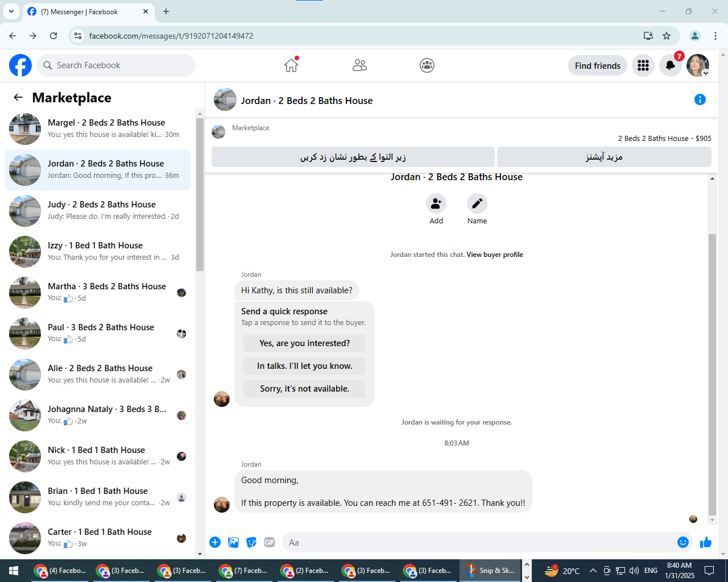
Task: Send 'Yes, are you interested?' quick response
Action: pos(304,343)
